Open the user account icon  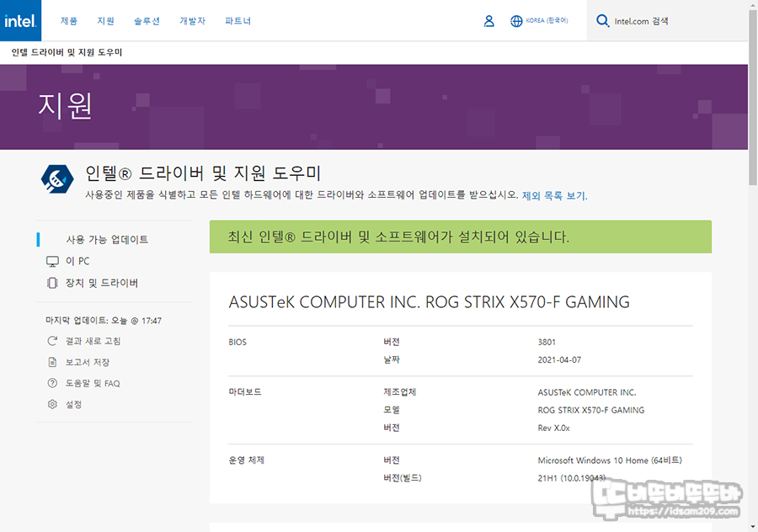pyautogui.click(x=488, y=21)
